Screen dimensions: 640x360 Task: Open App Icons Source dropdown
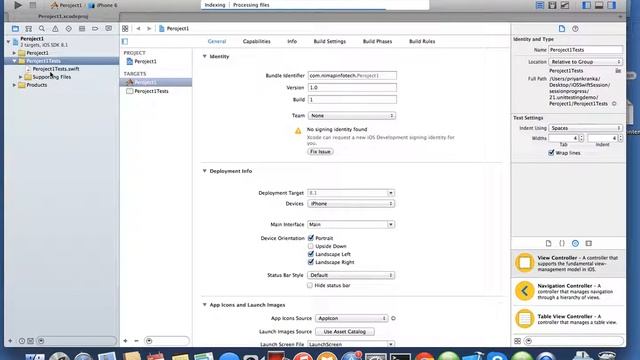(x=351, y=318)
